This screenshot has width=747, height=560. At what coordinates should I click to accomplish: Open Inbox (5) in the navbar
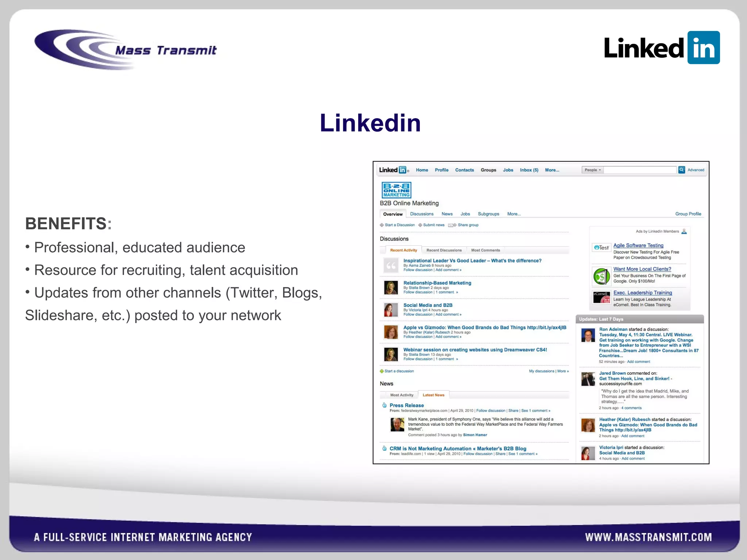[x=529, y=170]
